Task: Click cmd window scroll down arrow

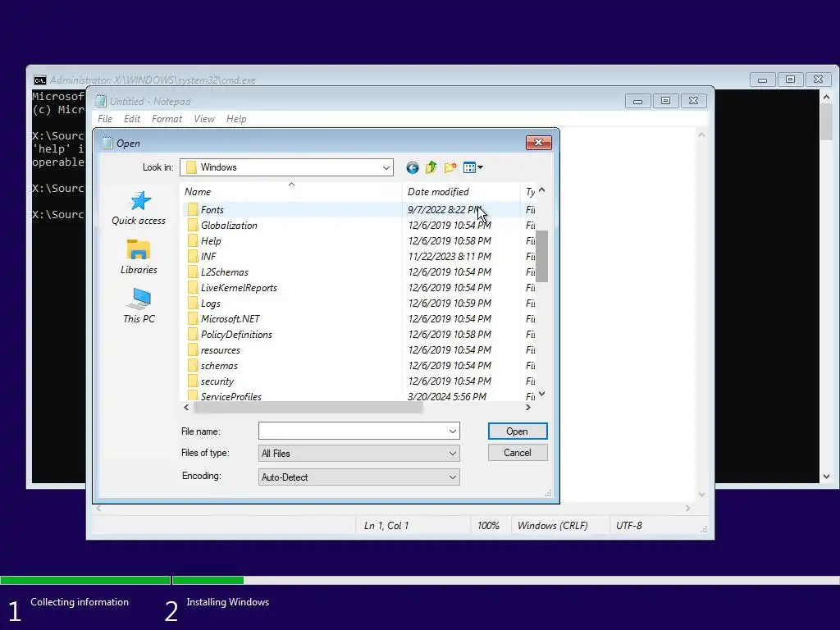Action: click(826, 477)
